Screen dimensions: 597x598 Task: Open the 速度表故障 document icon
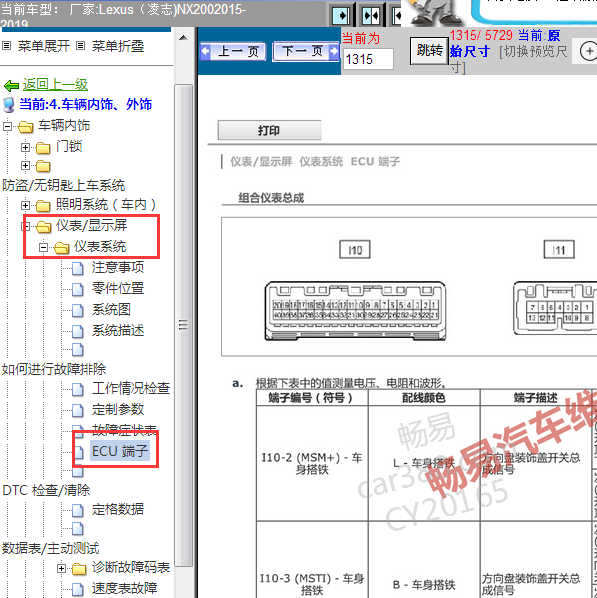(78, 589)
